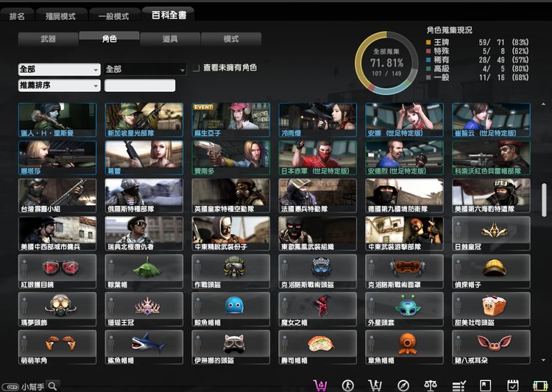Screen dimensions: 552x392
Task: Select the 冷雨煙 character card
Action: pyautogui.click(x=317, y=120)
